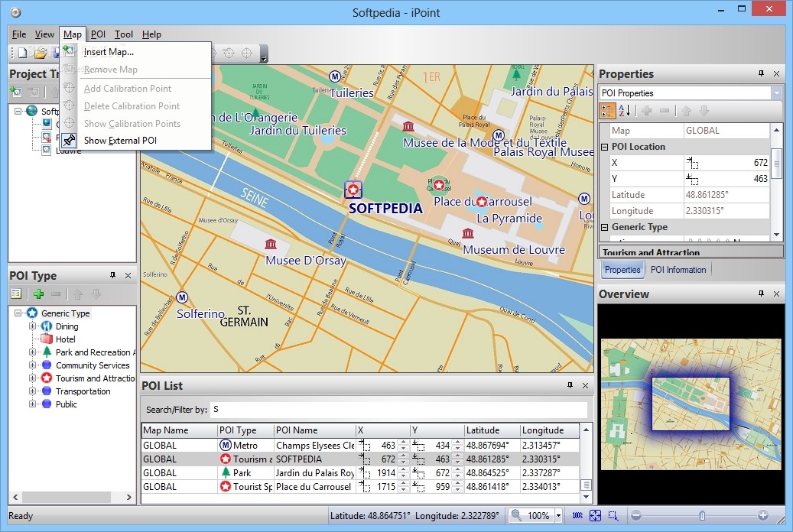Viewport: 793px width, 532px height.
Task: Click the Musee D'Orsay museum marker
Action: tap(271, 245)
